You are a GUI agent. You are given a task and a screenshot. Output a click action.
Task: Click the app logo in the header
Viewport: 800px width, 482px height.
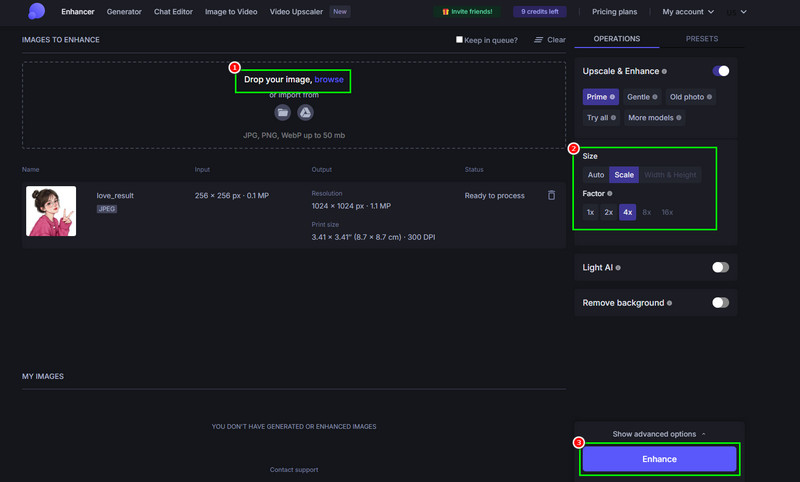(37, 11)
